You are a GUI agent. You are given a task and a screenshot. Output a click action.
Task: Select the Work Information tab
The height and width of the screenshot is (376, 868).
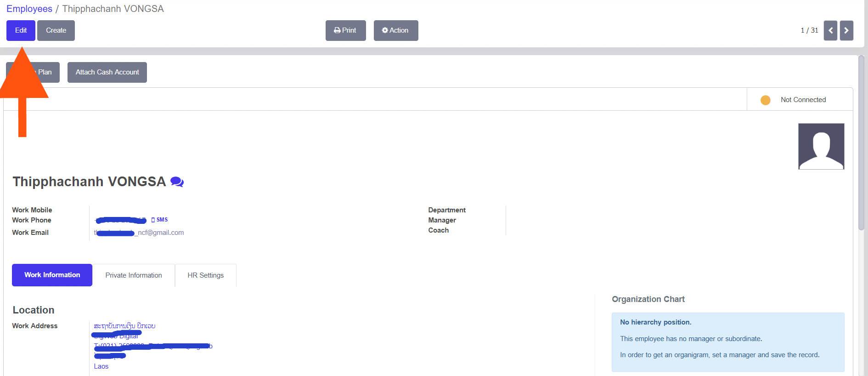(52, 275)
